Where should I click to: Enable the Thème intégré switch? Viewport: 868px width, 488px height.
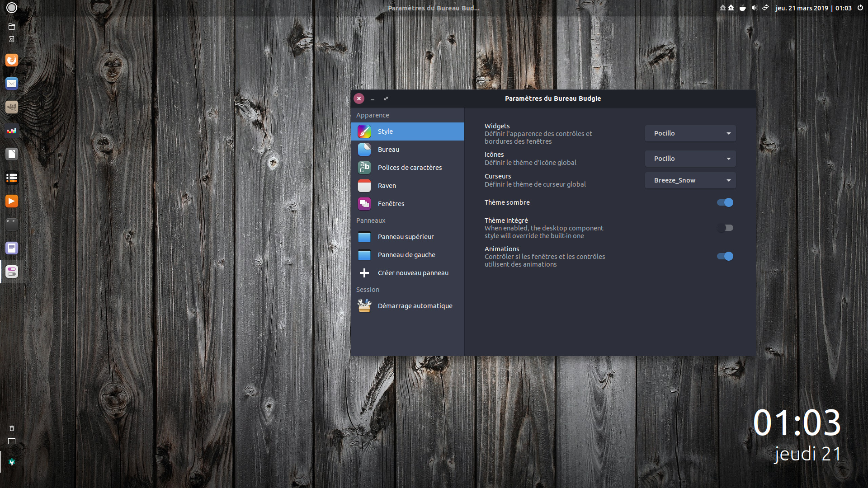pyautogui.click(x=725, y=228)
